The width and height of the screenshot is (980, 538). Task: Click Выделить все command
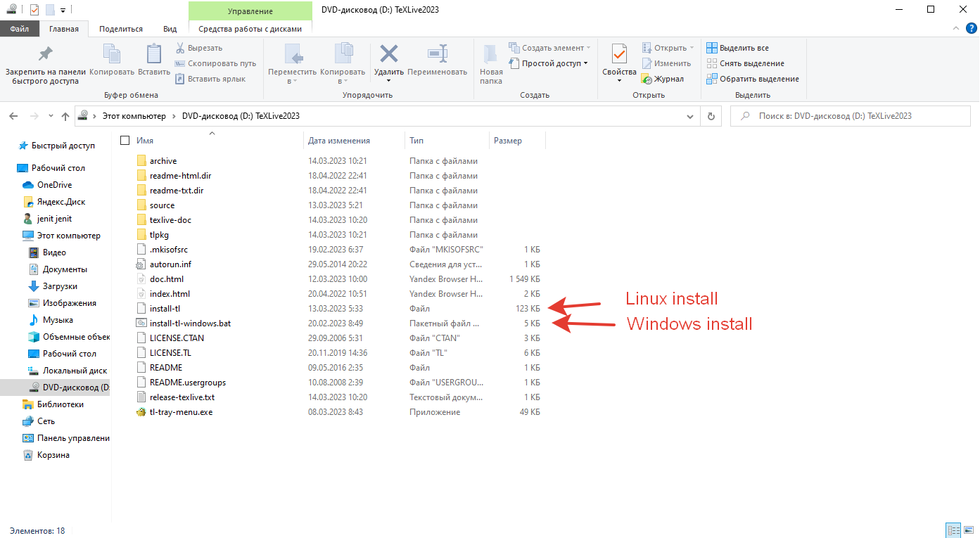point(738,48)
